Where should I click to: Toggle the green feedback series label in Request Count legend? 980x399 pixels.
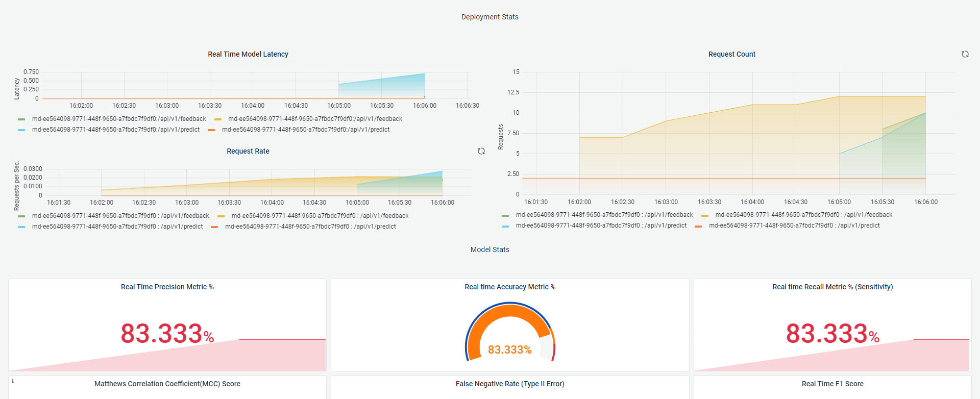pyautogui.click(x=604, y=215)
